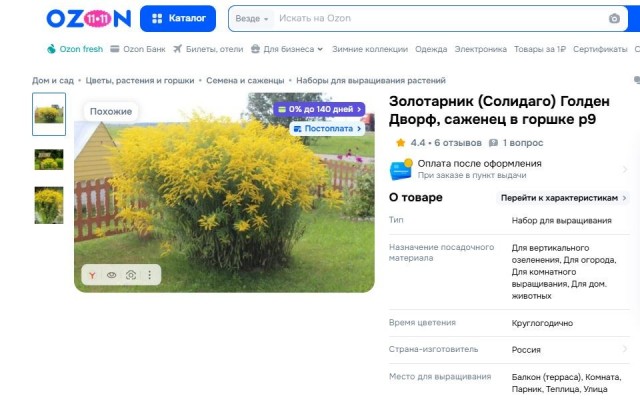Open the Каталог menu button
Image resolution: width=640 pixels, height=412 pixels.
(178, 18)
